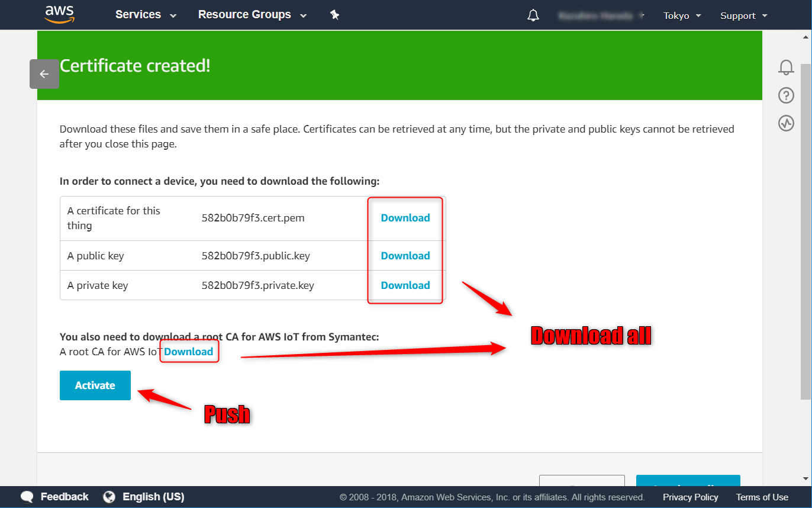Download the public key file
Screen dimensions: 812x508
click(x=405, y=256)
